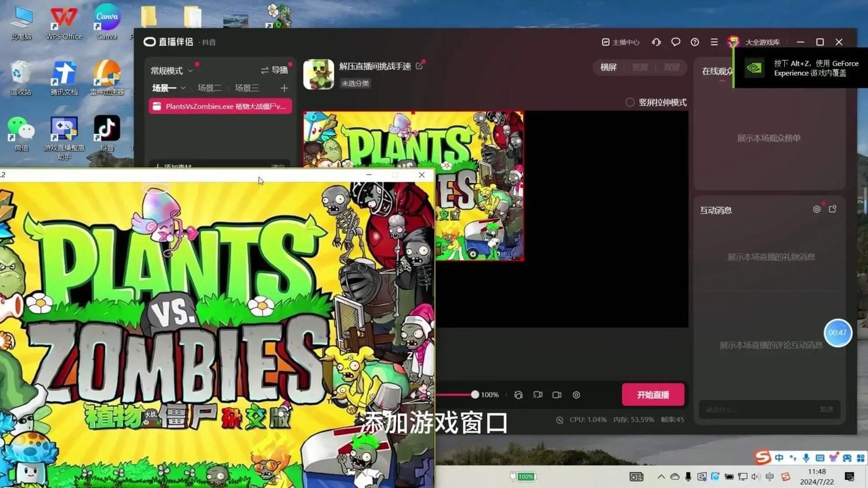Screen dimensions: 868x488
Task: Click the 解压直播间挑战手速 stream title
Action: click(375, 66)
